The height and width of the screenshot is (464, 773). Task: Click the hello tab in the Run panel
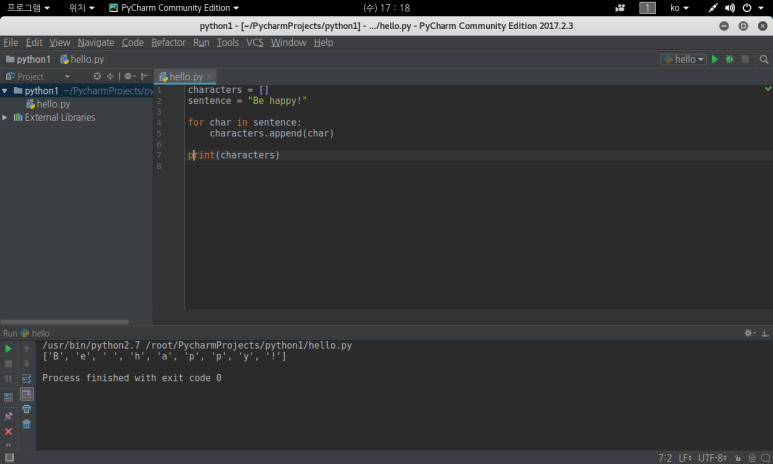point(35,333)
